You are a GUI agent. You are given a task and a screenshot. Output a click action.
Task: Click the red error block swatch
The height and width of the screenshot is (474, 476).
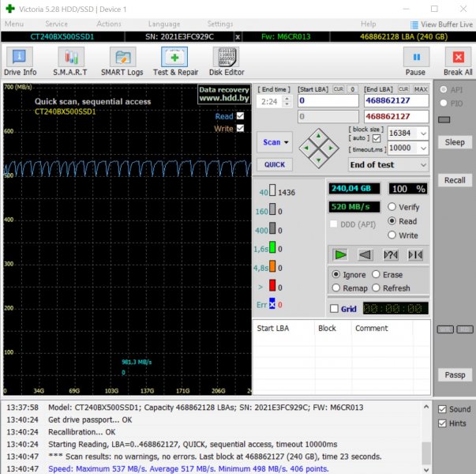tap(272, 286)
